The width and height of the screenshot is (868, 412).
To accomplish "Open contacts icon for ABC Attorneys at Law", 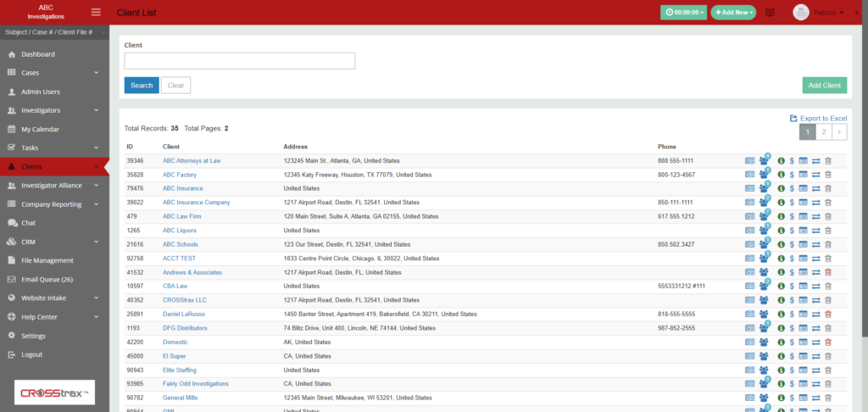I will pos(765,160).
